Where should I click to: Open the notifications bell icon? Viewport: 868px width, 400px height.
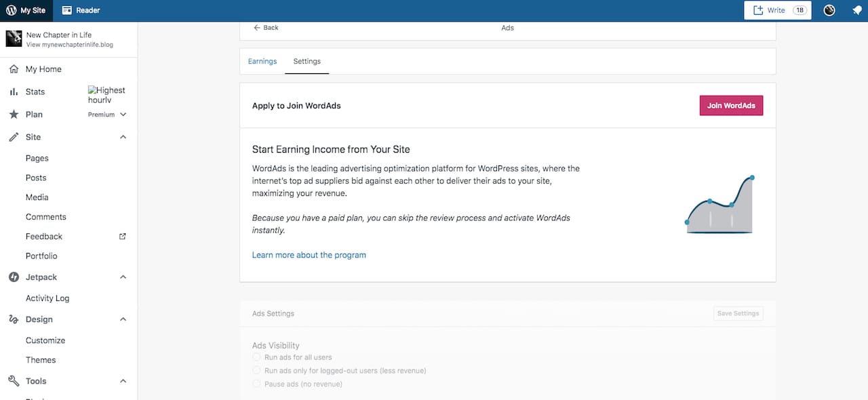(x=856, y=10)
